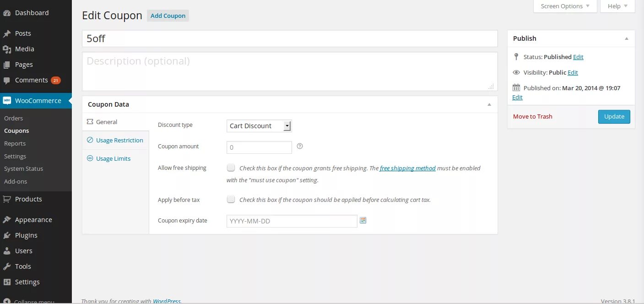Expand the Help panel

618,6
